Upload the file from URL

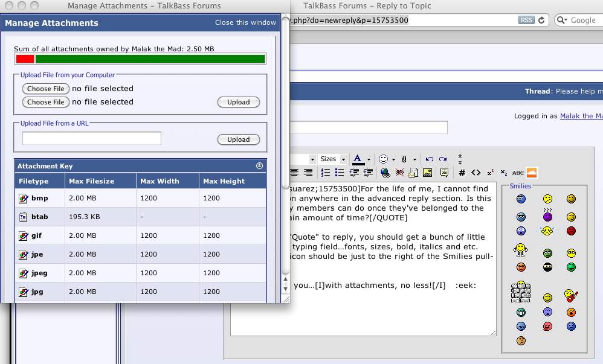tap(239, 139)
